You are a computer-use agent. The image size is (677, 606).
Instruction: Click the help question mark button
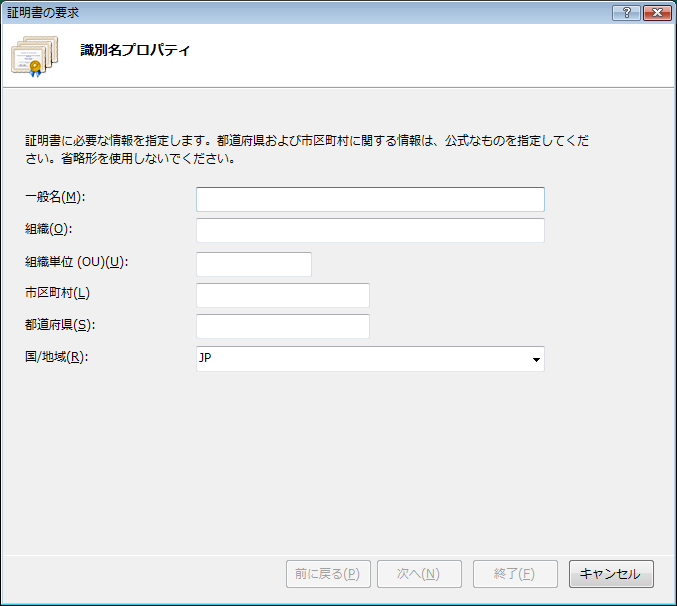(629, 12)
